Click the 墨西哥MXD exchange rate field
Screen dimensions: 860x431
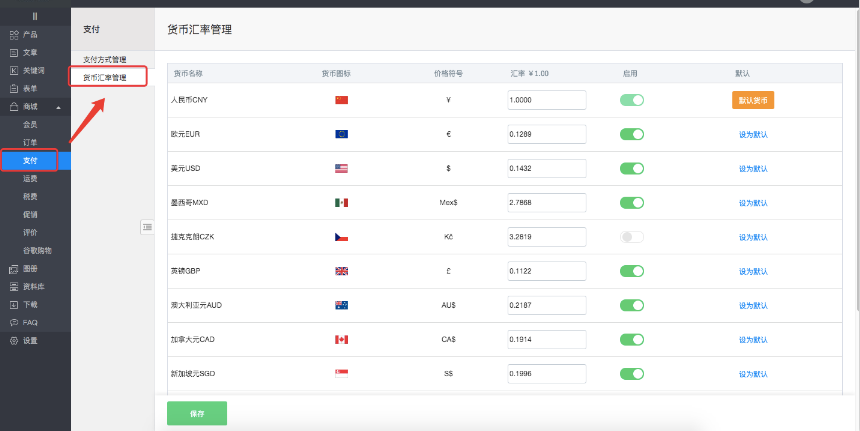coord(546,202)
